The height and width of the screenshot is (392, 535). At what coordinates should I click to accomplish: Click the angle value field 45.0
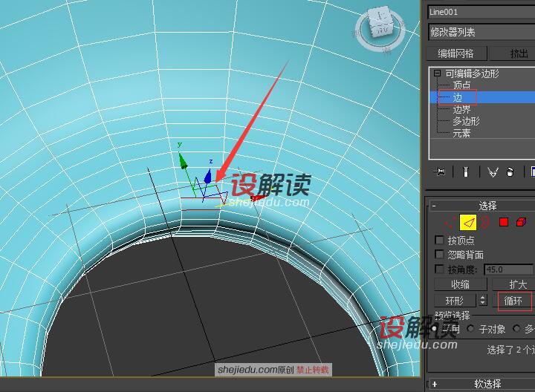click(x=508, y=269)
